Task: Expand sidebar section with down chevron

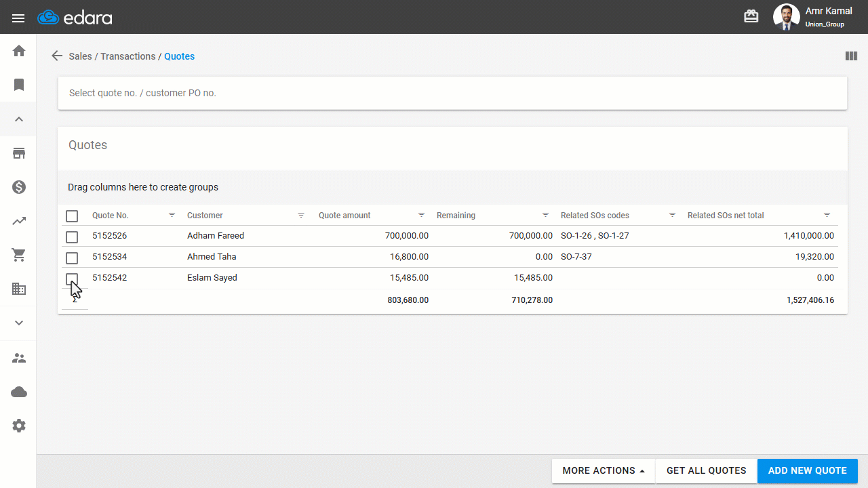Action: [x=19, y=323]
